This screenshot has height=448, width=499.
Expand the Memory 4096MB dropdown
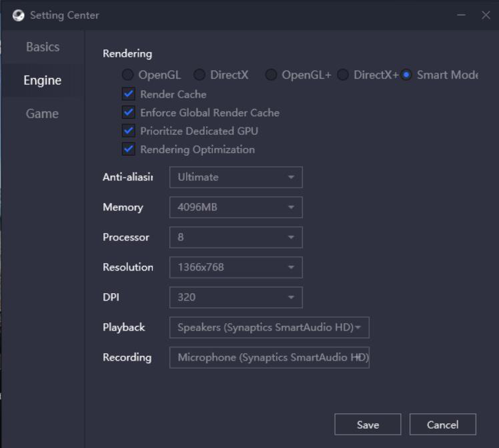pyautogui.click(x=235, y=207)
